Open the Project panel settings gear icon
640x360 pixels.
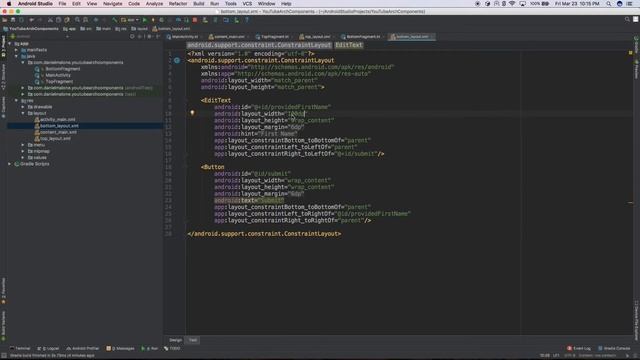(x=149, y=37)
